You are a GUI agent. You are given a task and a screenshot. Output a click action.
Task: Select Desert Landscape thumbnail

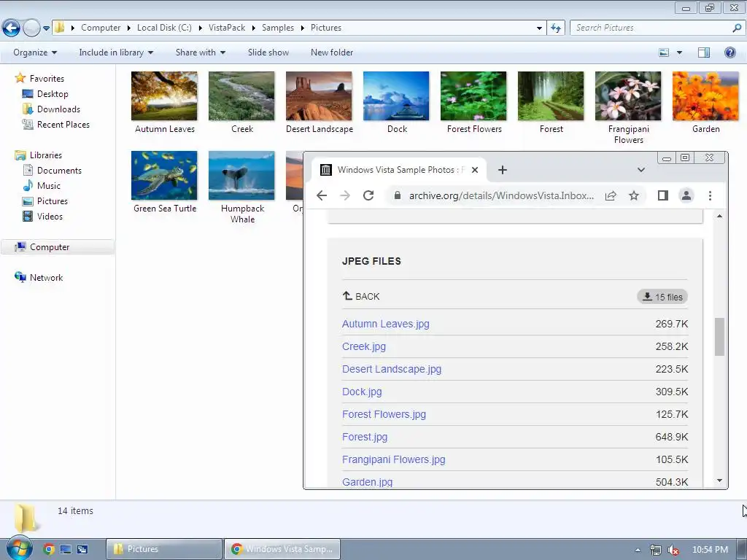tap(319, 96)
